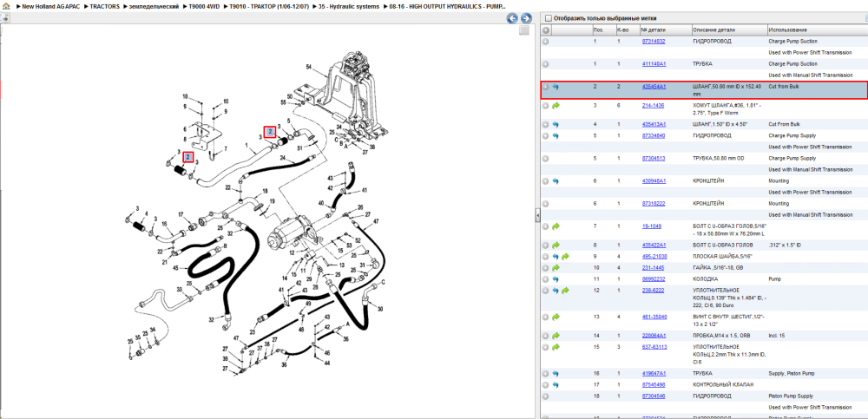Click green arrow icon in row 435422A1
This screenshot has width=868, height=419.
556,245
